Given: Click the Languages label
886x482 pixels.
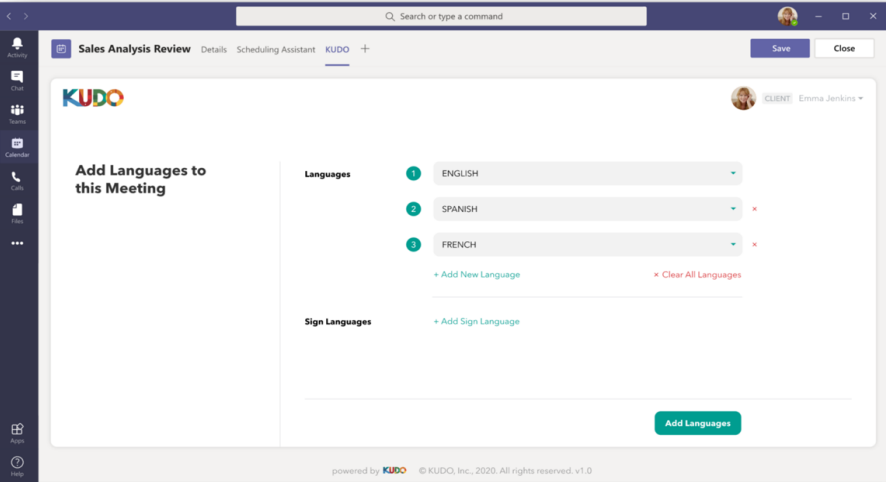Looking at the screenshot, I should pos(327,174).
